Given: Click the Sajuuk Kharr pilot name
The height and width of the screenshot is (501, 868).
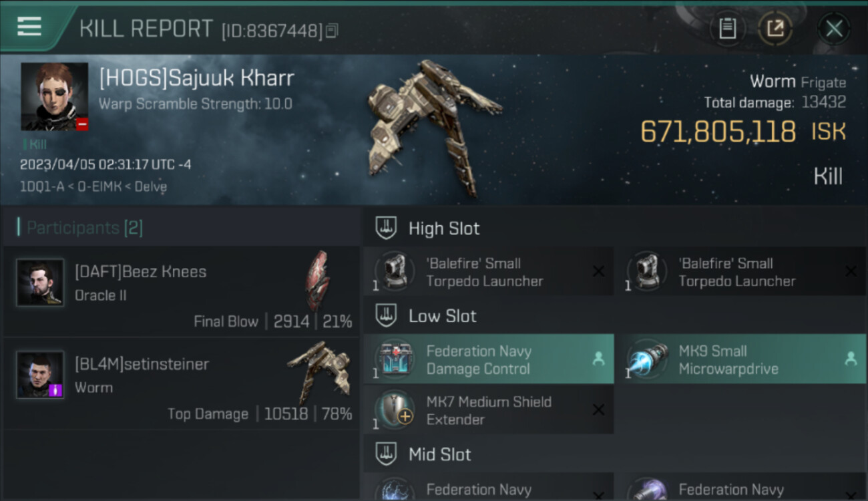Looking at the screenshot, I should tap(196, 77).
